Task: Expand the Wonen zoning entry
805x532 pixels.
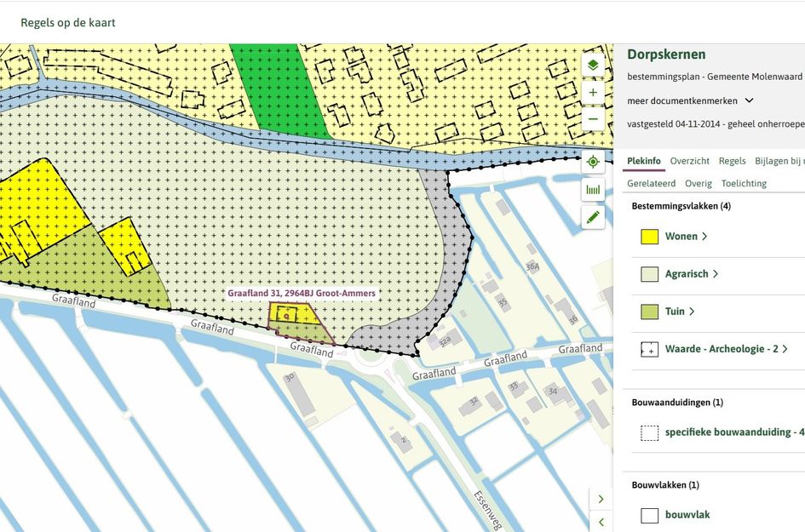Action: coord(686,237)
